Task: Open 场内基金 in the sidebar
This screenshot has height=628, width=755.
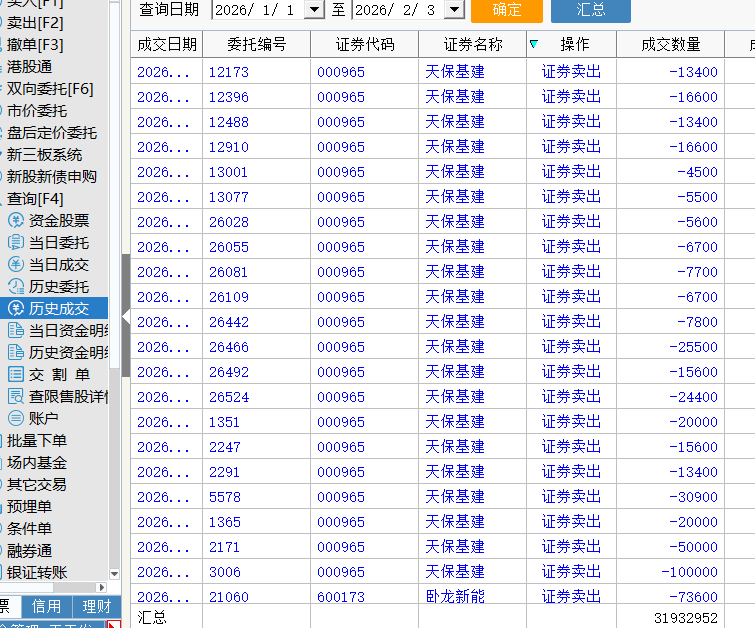Action: point(37,462)
